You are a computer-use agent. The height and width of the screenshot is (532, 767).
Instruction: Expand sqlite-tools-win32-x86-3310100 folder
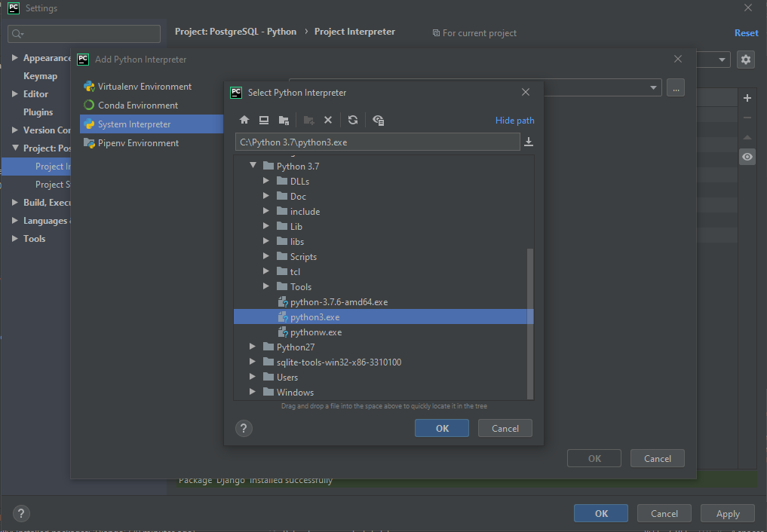pyautogui.click(x=253, y=362)
